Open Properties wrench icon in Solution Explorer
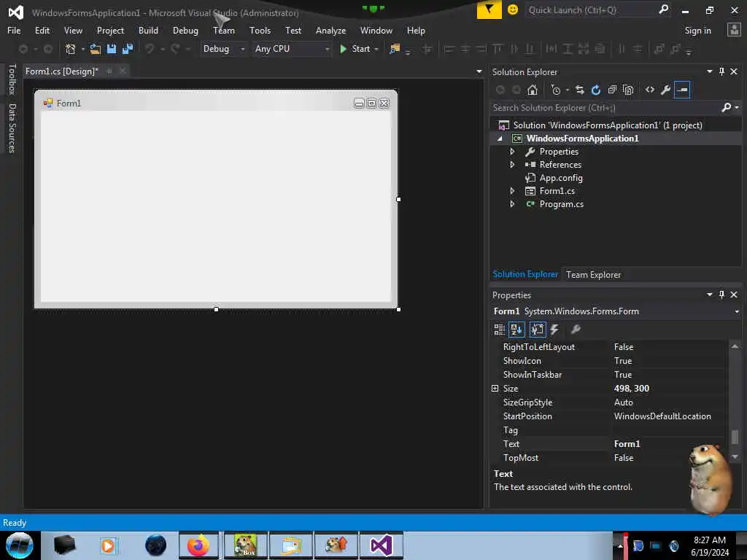Screen dimensions: 747x560 coord(666,90)
